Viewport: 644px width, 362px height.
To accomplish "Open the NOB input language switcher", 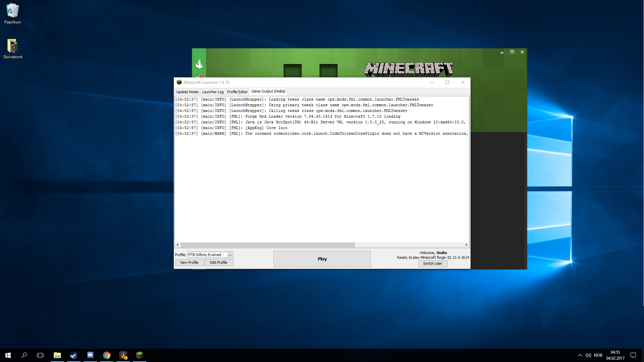I will (598, 355).
